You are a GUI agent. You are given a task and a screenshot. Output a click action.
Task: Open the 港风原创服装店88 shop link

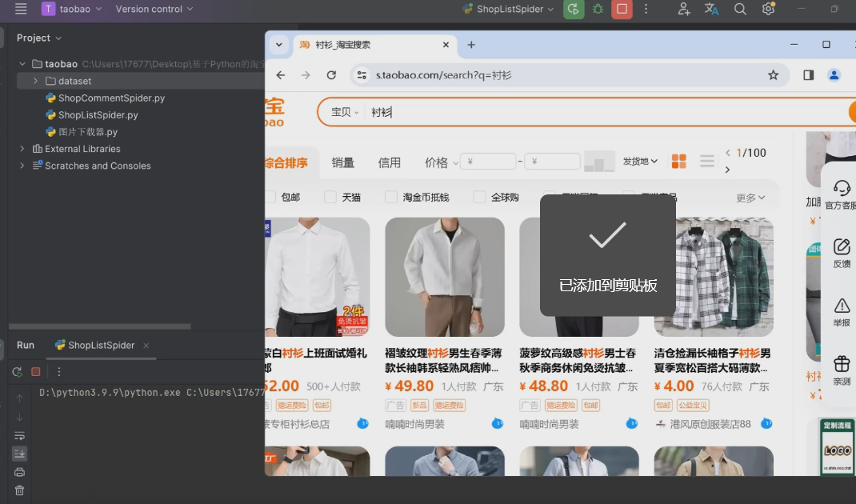coord(710,424)
